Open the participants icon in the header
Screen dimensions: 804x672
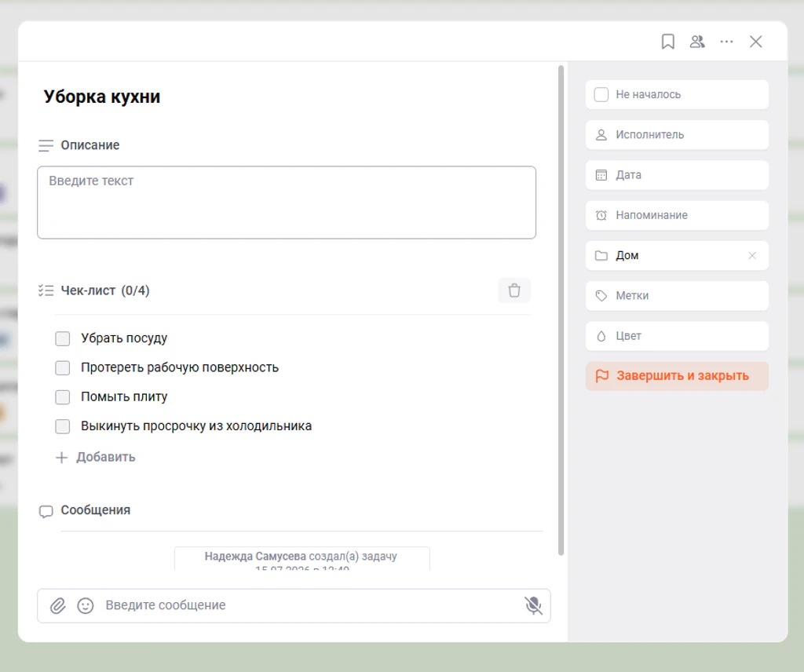697,42
